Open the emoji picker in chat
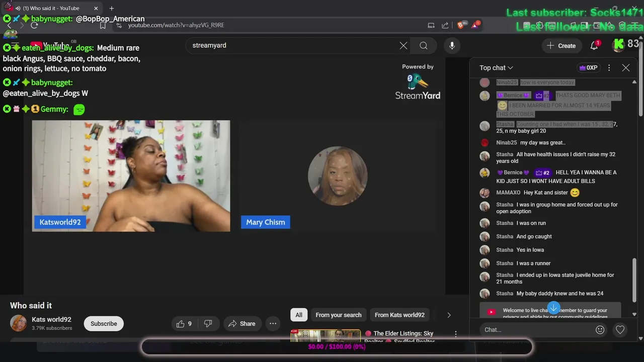Viewport: 644px width, 362px height. (x=600, y=330)
